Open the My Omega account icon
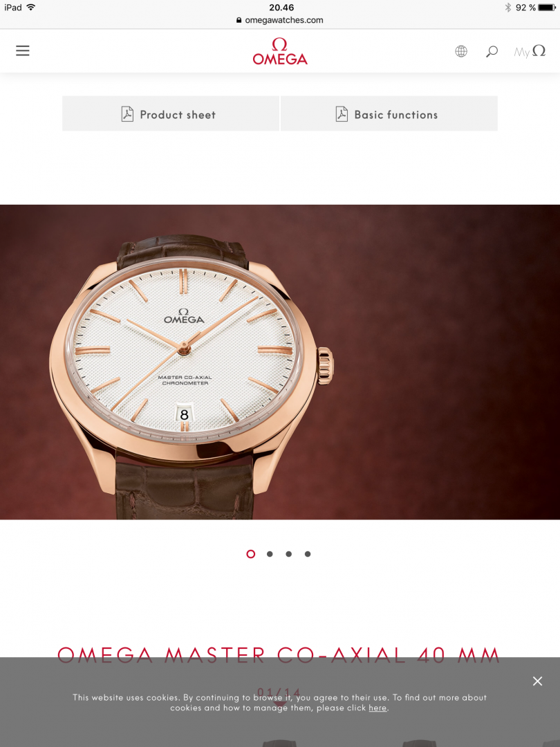560x747 pixels. coord(530,51)
